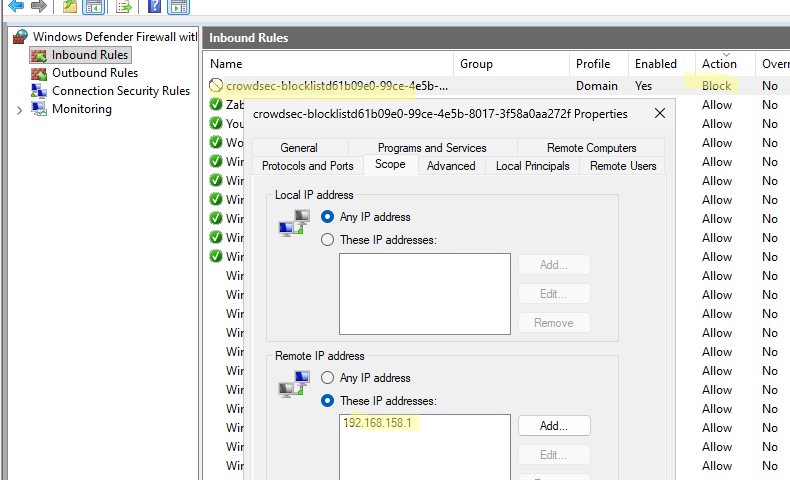Open help with the question mark icon
The image size is (790, 480).
coord(154,7)
